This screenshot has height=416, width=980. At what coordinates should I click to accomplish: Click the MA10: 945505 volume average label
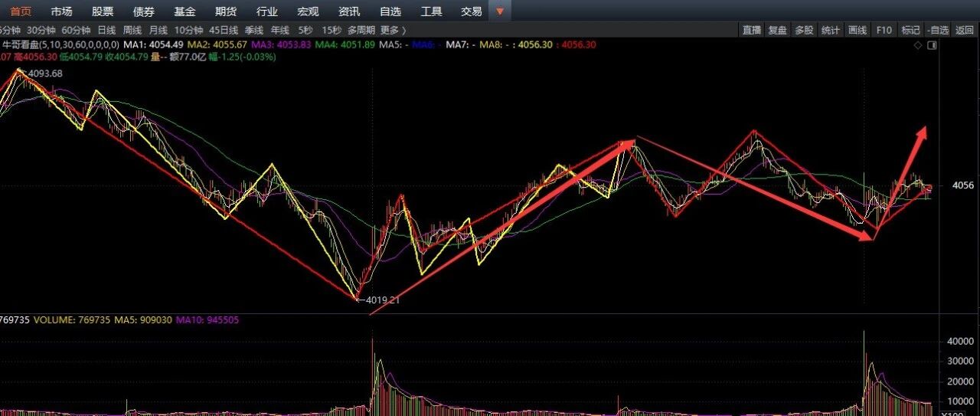tap(209, 319)
